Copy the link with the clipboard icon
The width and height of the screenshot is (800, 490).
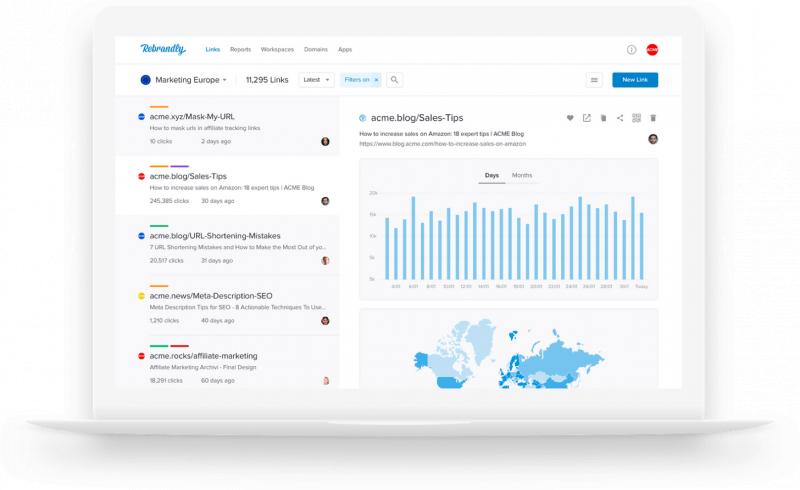(603, 118)
